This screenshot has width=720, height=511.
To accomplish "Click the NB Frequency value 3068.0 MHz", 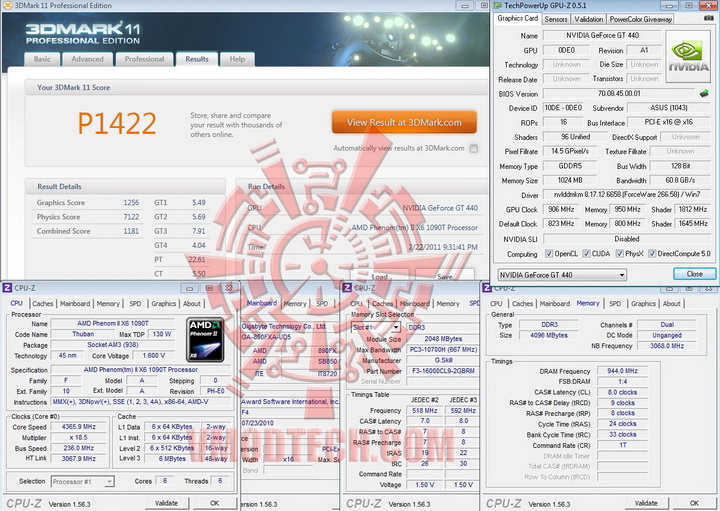I will click(667, 346).
